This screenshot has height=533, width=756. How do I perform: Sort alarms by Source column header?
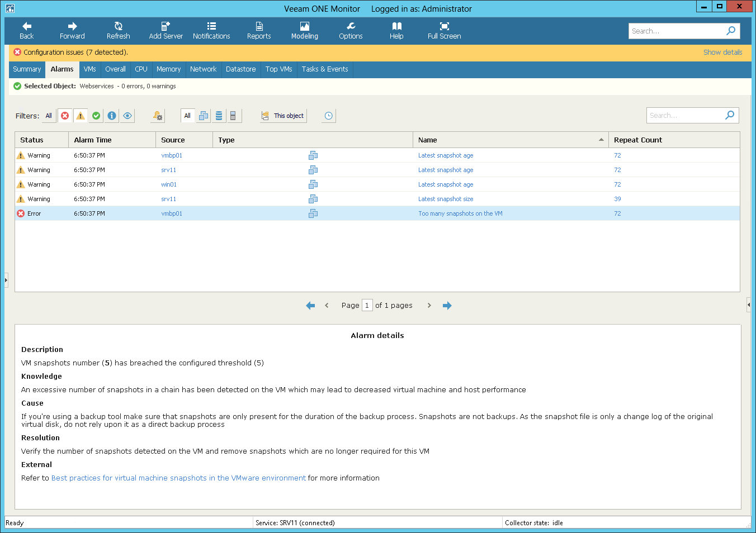[184, 140]
